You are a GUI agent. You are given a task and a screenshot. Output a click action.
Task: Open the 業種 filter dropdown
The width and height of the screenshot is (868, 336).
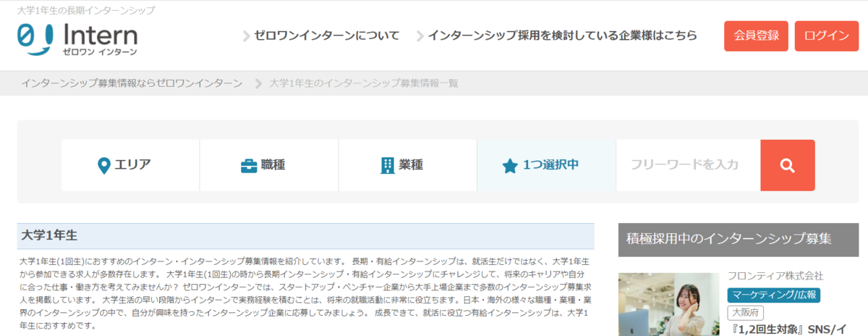408,165
